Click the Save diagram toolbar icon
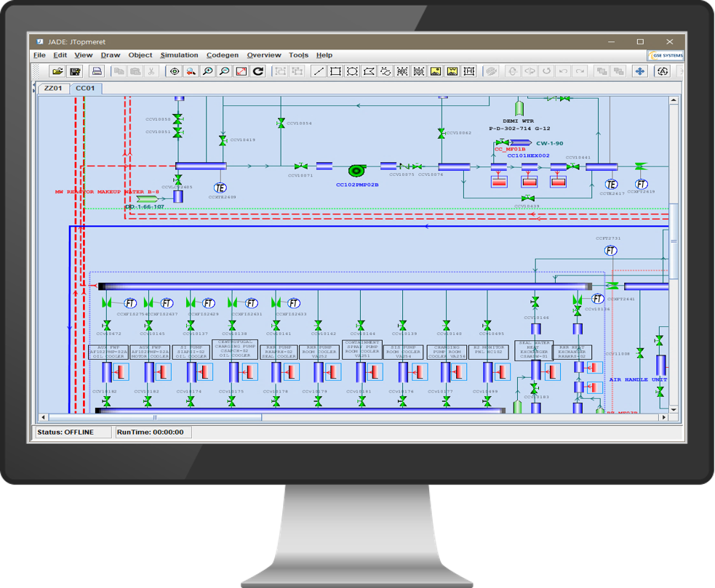 coord(75,71)
